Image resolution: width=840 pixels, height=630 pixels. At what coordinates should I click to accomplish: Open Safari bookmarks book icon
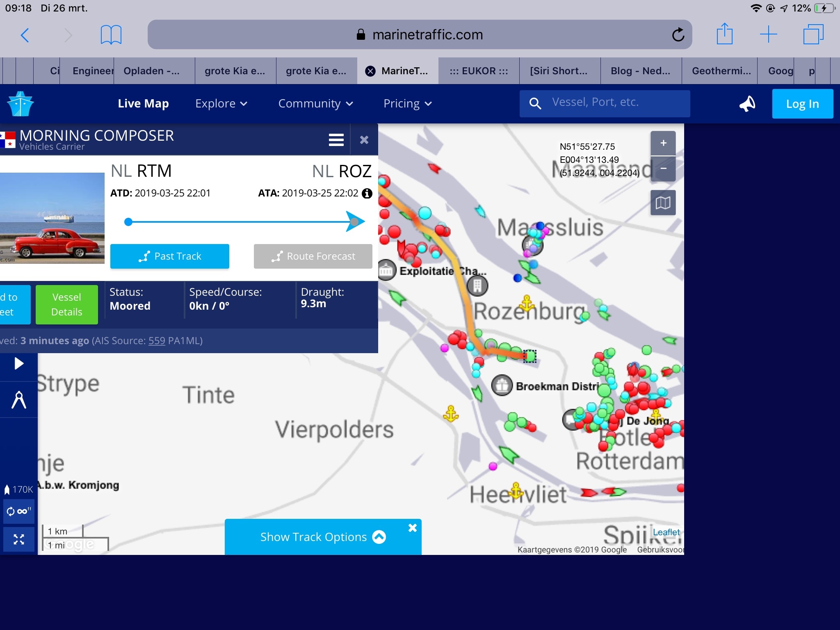pyautogui.click(x=111, y=35)
